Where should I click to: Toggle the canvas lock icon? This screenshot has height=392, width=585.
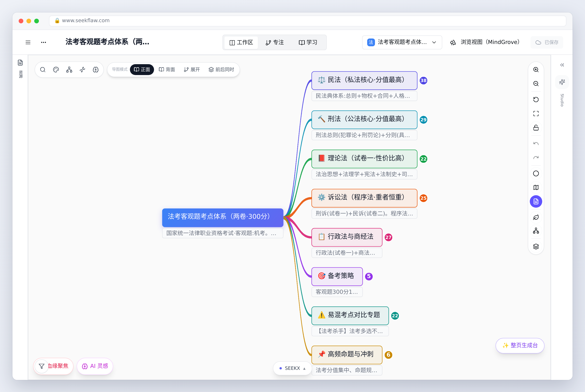point(536,128)
